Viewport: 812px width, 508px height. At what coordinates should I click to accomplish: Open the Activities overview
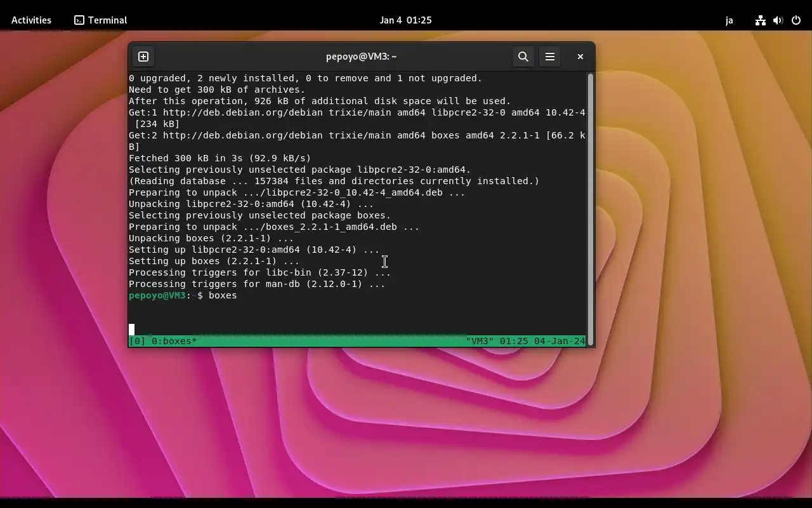pyautogui.click(x=31, y=20)
